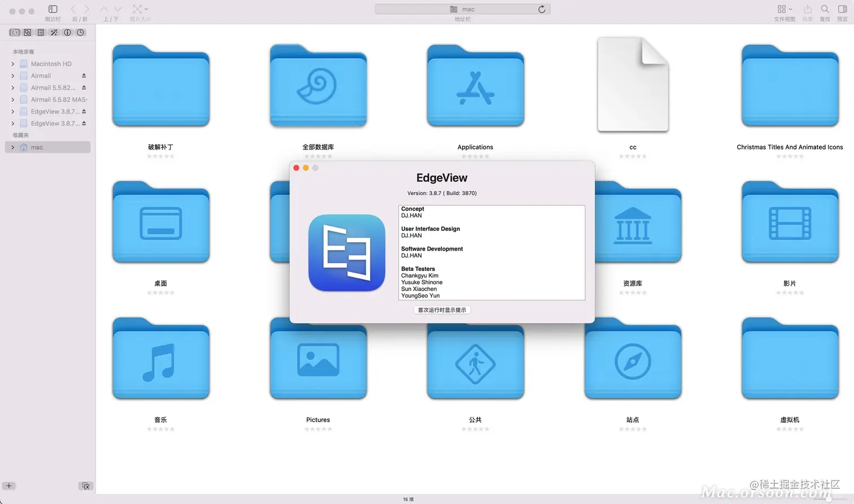854x504 pixels.
Task: Expand the Airmail 5.5.82 MAS volume
Action: coord(13,99)
